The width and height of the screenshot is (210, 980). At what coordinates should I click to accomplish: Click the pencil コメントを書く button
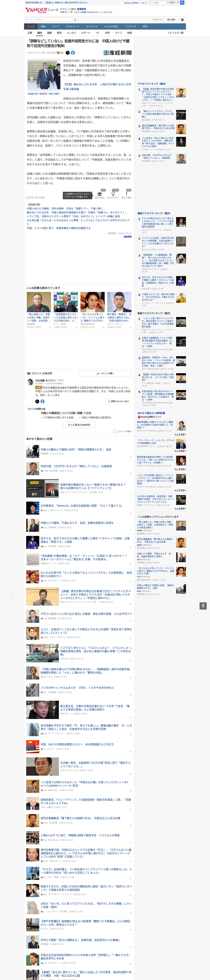click(x=105, y=374)
